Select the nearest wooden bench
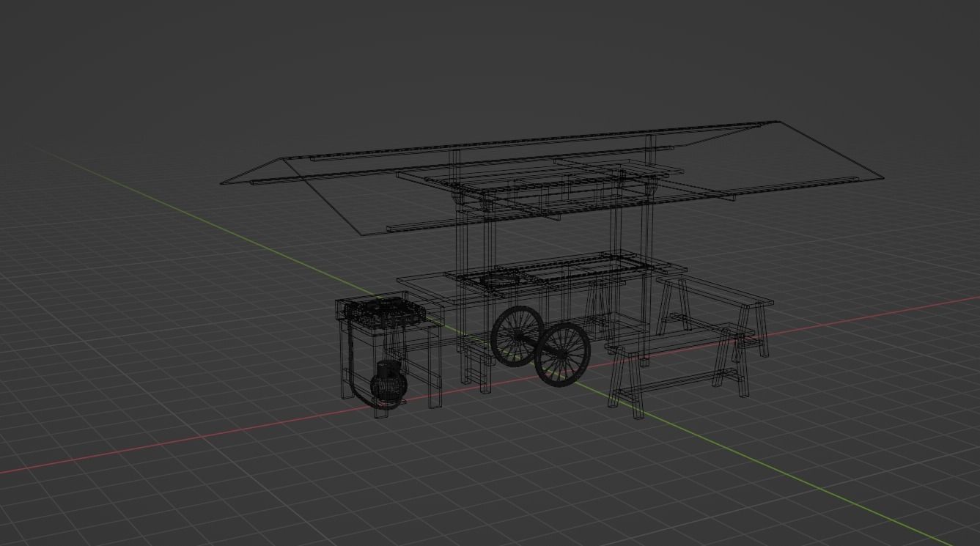The width and height of the screenshot is (980, 546). pyautogui.click(x=682, y=372)
